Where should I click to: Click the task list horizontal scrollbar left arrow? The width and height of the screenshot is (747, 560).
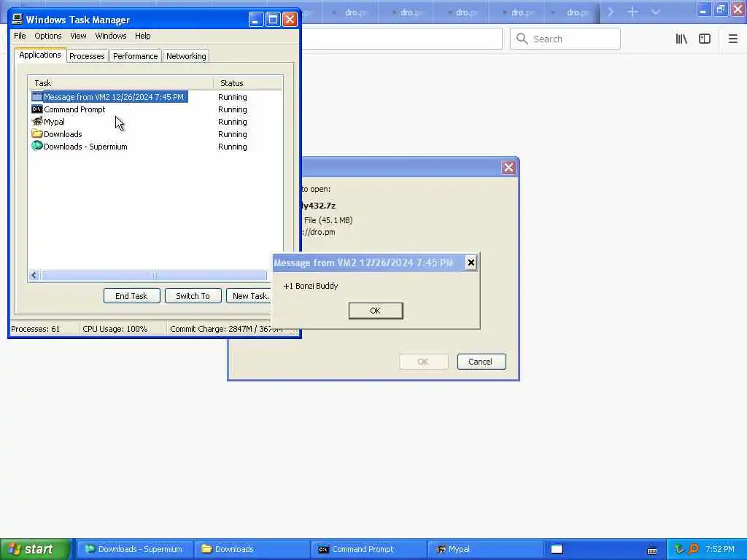pyautogui.click(x=34, y=275)
